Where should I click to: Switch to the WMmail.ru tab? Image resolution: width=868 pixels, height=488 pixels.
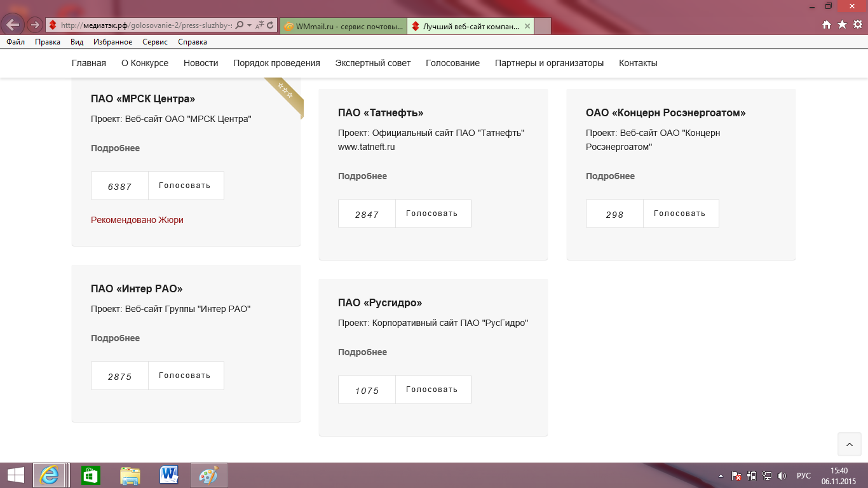pos(342,26)
